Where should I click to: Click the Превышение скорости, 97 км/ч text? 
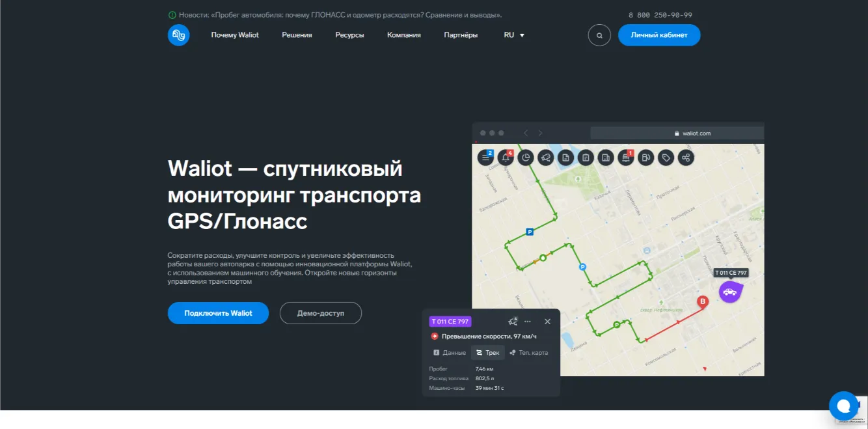pyautogui.click(x=489, y=336)
